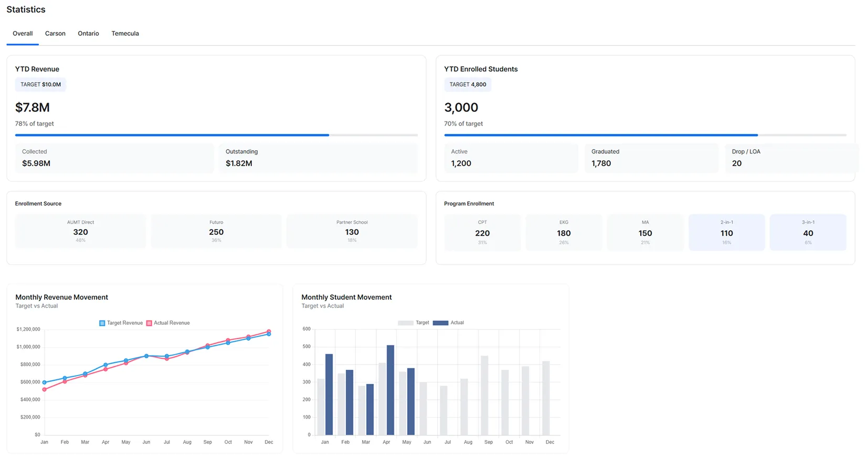Open the Carson tab
Screen dimensions: 868x457
tap(55, 34)
